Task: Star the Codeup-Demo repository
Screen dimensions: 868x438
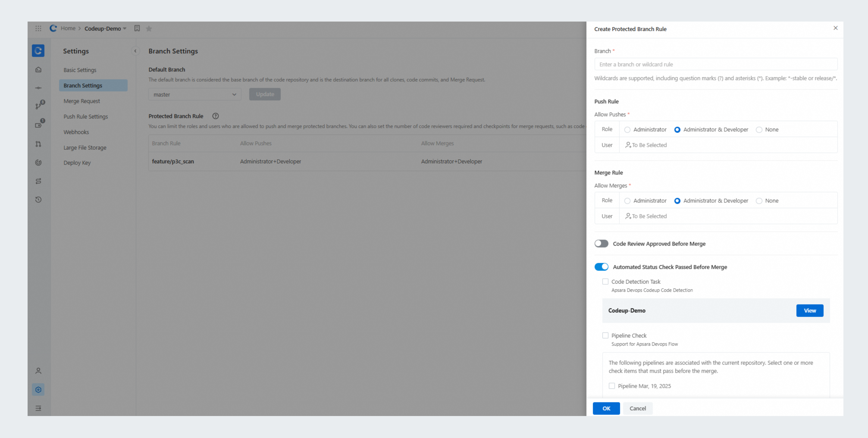Action: point(149,29)
